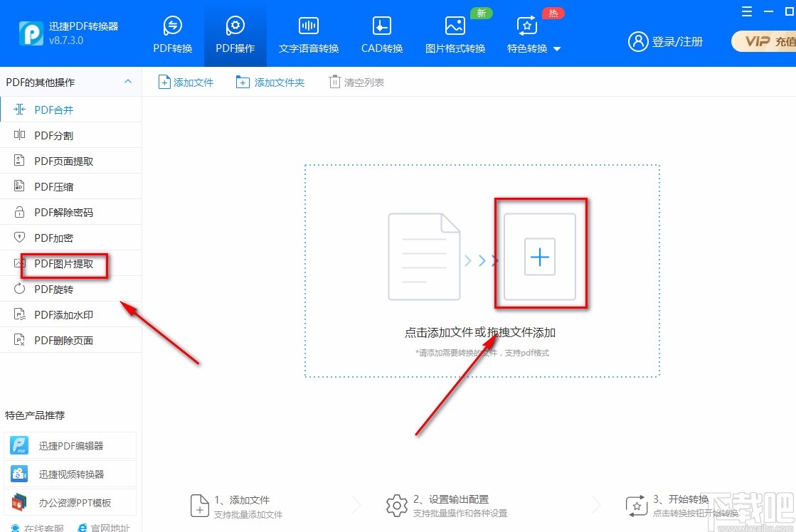The width and height of the screenshot is (796, 532).
Task: Click the 支持批量添加文件 hint text
Action: (248, 514)
